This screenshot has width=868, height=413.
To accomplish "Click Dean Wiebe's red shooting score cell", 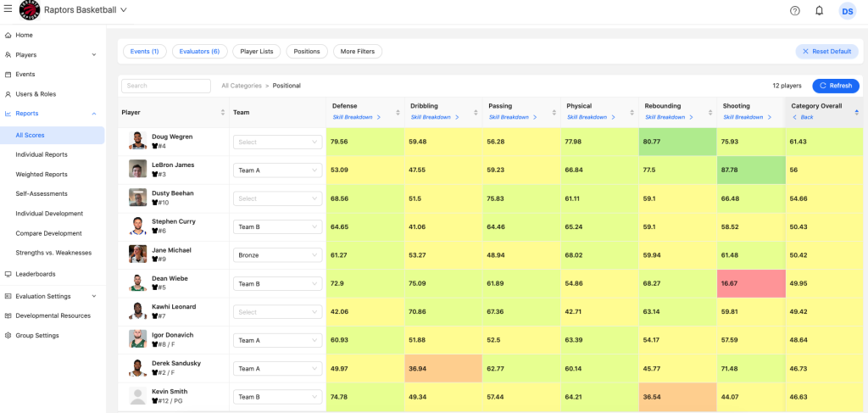I will pos(750,283).
